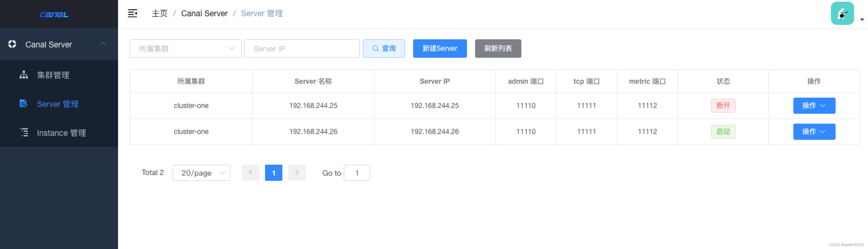The image size is (868, 249).
Task: Select page 1 in pagination
Action: (x=274, y=173)
